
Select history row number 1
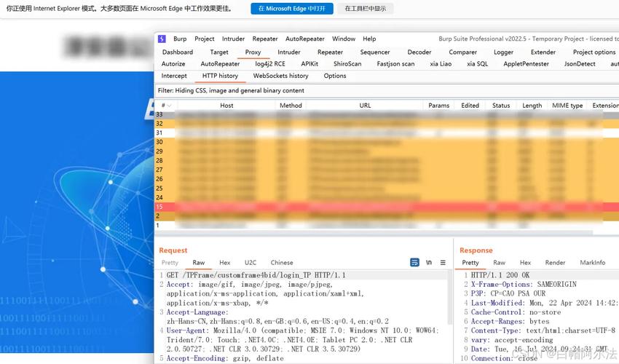click(387, 226)
